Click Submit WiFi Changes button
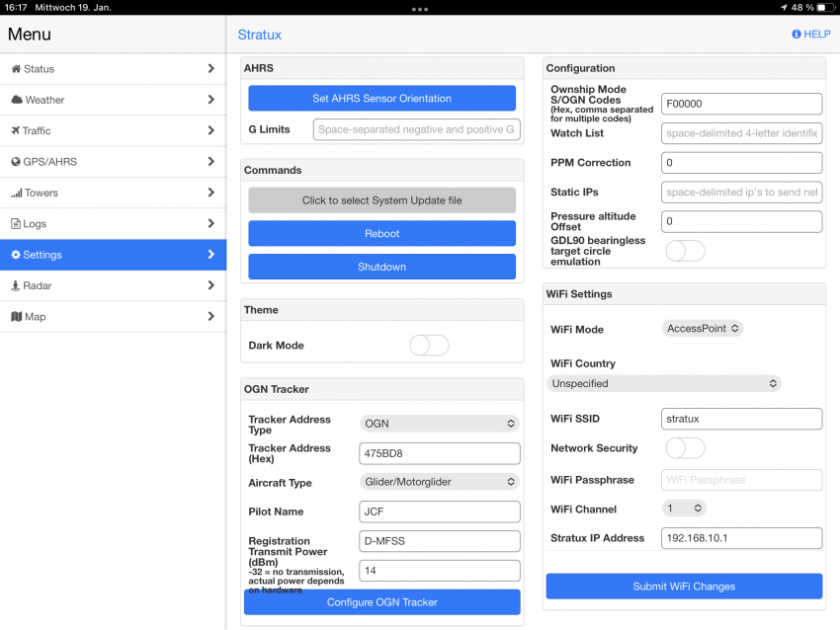 click(x=684, y=587)
